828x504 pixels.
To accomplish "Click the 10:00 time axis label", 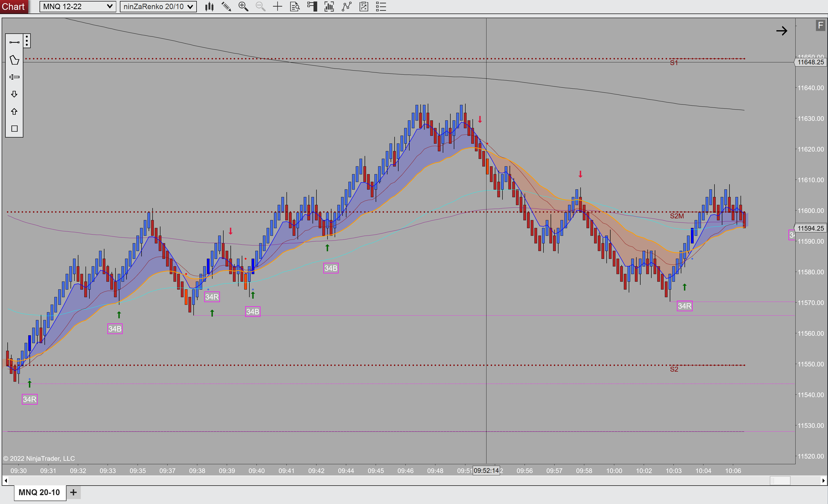I will click(x=614, y=471).
